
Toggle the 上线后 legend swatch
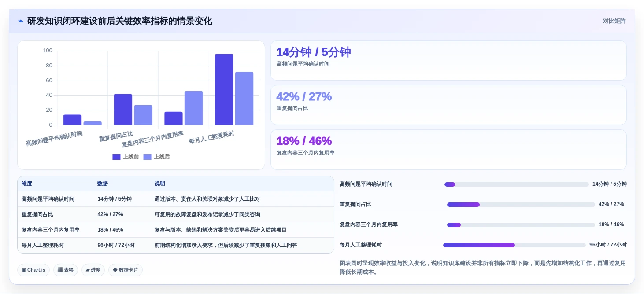pyautogui.click(x=147, y=157)
